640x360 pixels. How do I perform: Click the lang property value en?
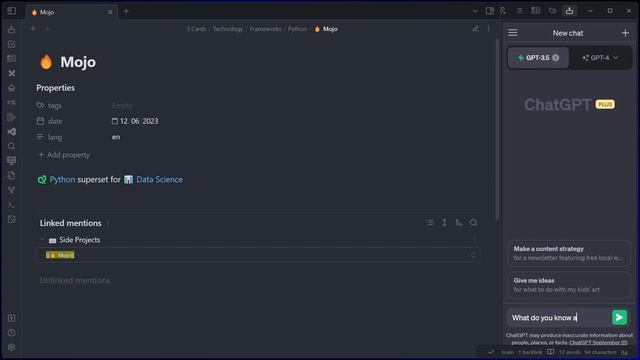click(x=116, y=137)
